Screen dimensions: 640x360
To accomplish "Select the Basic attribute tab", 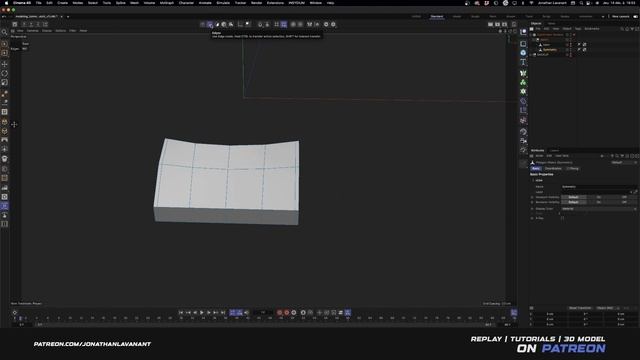I will click(x=536, y=169).
